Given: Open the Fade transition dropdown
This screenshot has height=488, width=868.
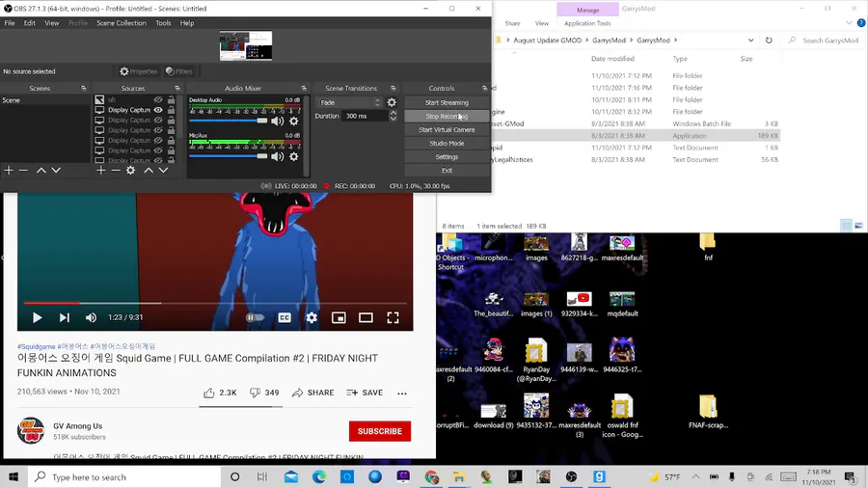Looking at the screenshot, I should pos(349,102).
